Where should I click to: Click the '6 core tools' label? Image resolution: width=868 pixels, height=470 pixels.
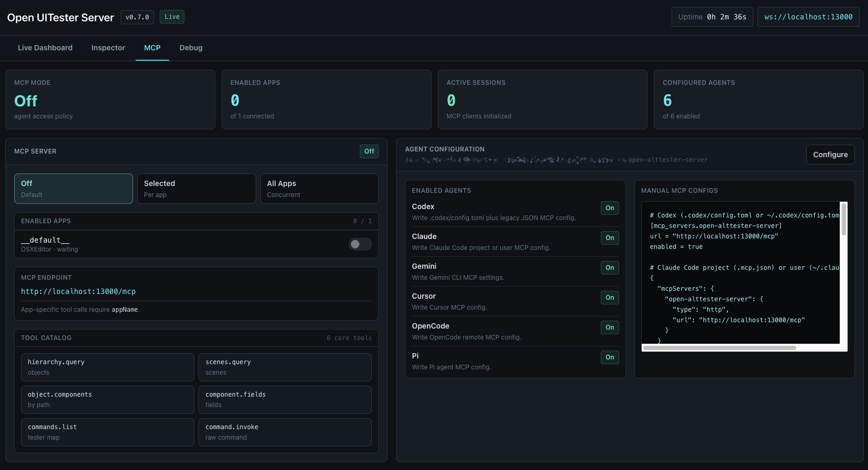349,338
